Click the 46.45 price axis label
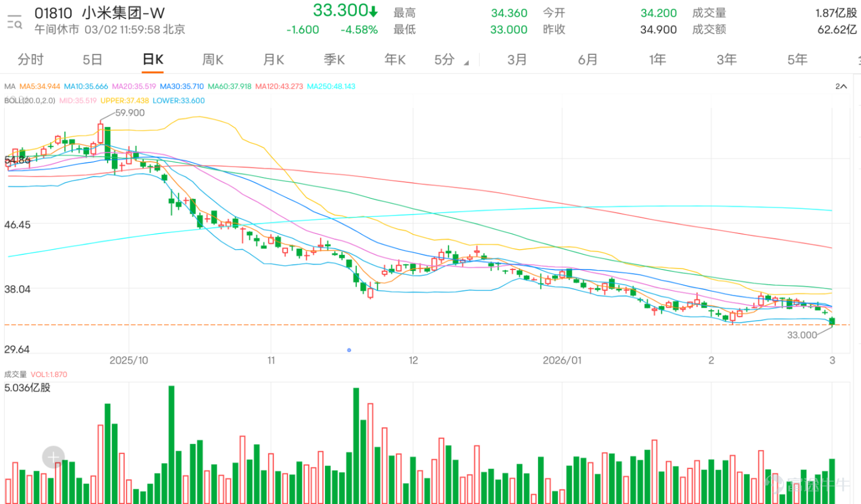Image resolution: width=861 pixels, height=504 pixels. 17,225
